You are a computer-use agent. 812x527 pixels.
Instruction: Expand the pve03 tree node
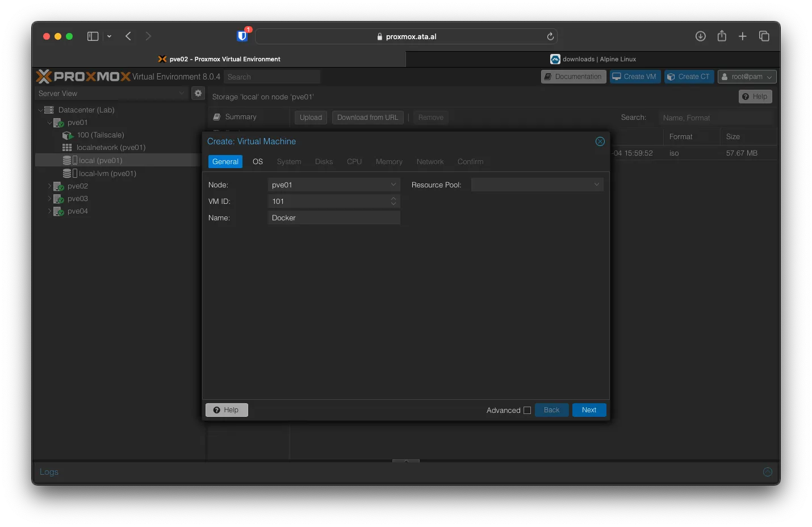[49, 199]
